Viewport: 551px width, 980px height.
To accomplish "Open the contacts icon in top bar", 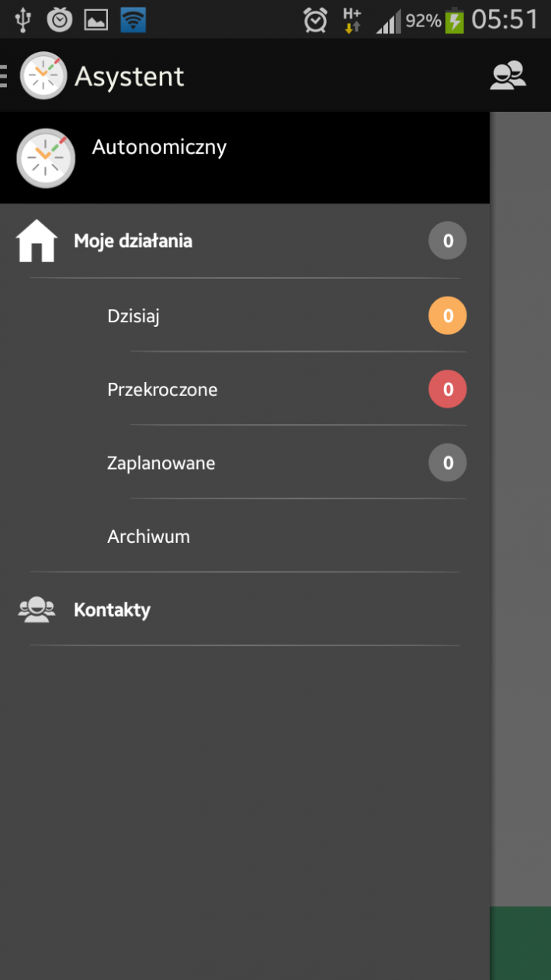I will pos(508,75).
